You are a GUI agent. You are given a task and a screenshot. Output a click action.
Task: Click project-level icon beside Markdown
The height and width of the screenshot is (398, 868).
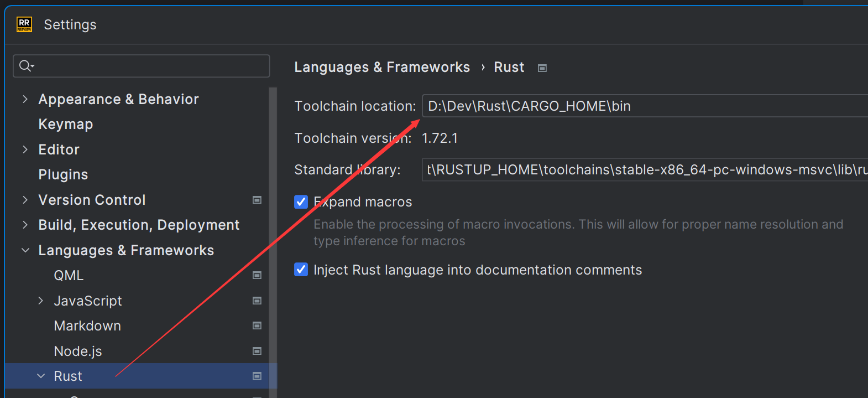point(257,325)
